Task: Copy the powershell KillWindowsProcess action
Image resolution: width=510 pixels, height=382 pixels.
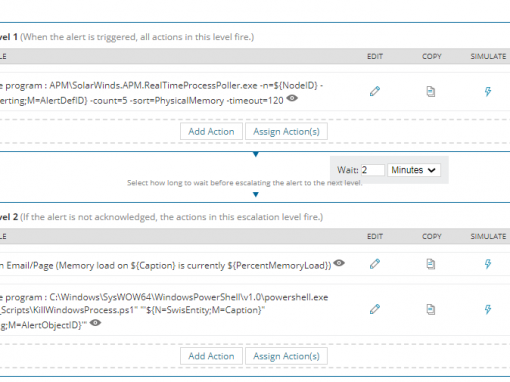Action: (431, 309)
